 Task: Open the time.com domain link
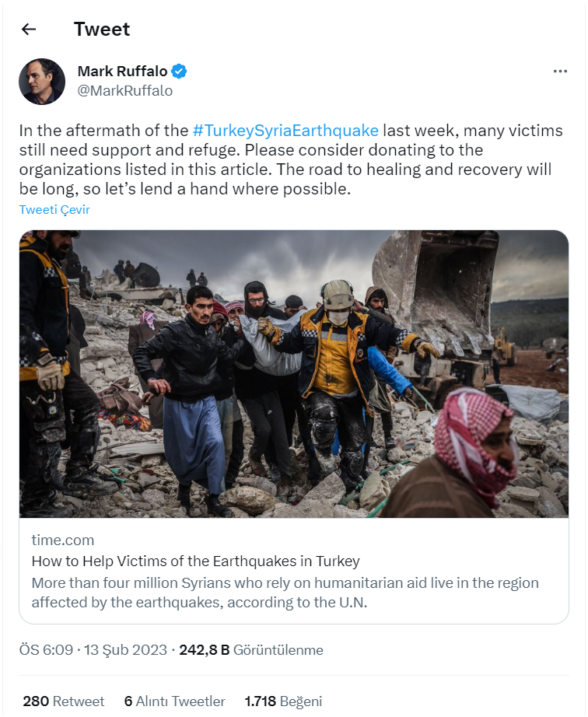tap(63, 540)
